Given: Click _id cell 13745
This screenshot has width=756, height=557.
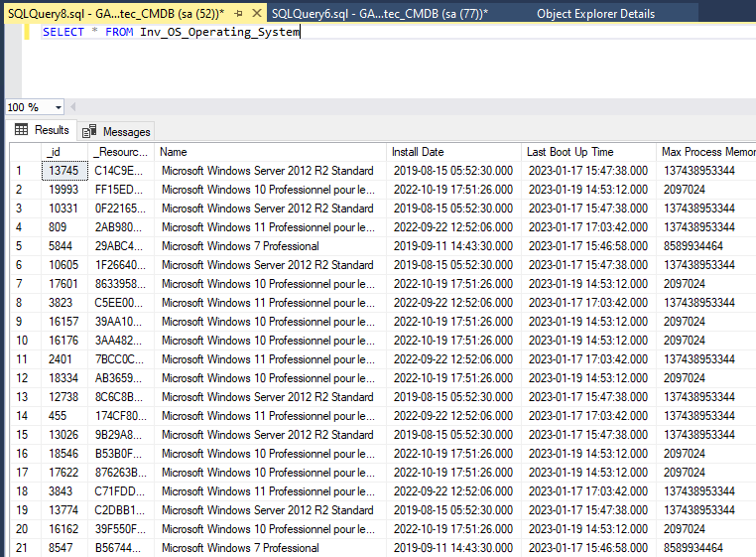Looking at the screenshot, I should click(x=64, y=171).
